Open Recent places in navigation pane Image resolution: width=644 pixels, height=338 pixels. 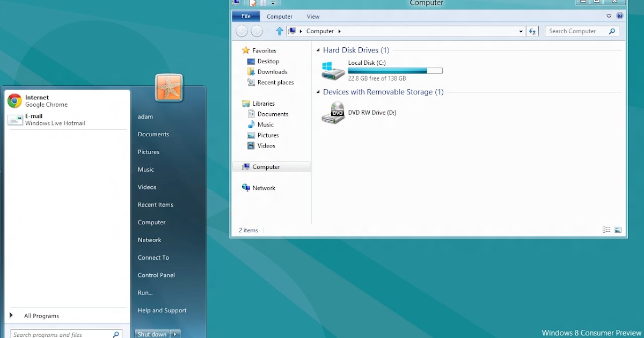(275, 83)
